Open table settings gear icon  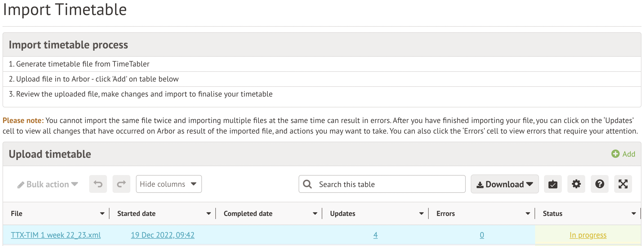point(576,184)
